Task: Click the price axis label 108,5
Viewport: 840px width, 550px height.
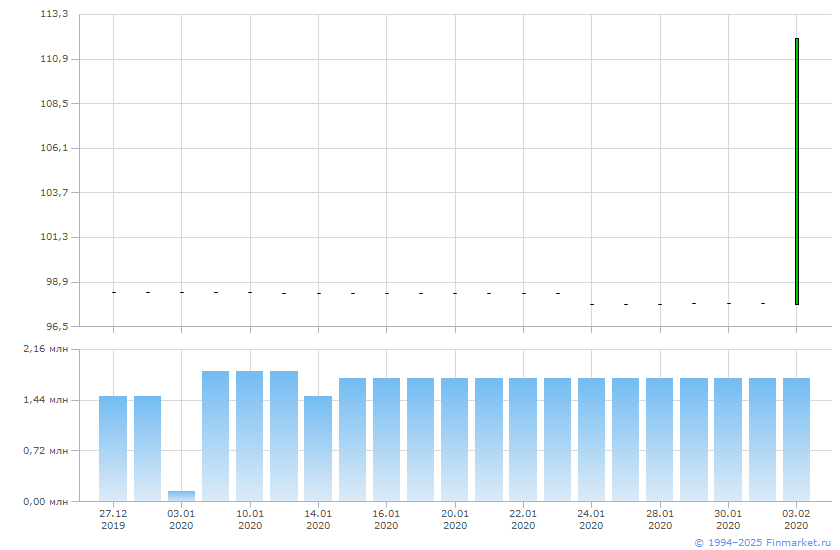Action: coord(54,103)
